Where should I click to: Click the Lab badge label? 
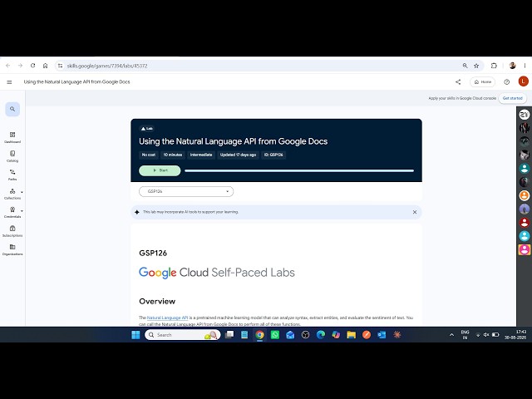pos(146,129)
